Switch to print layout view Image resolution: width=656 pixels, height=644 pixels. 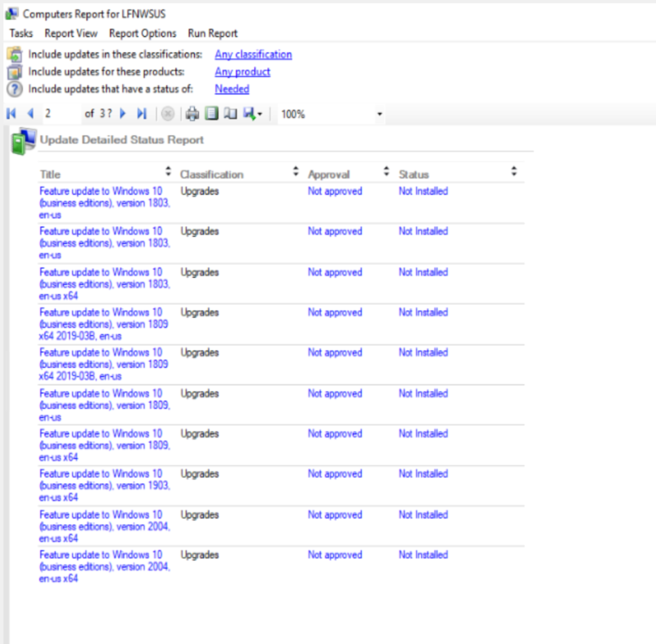(x=211, y=113)
